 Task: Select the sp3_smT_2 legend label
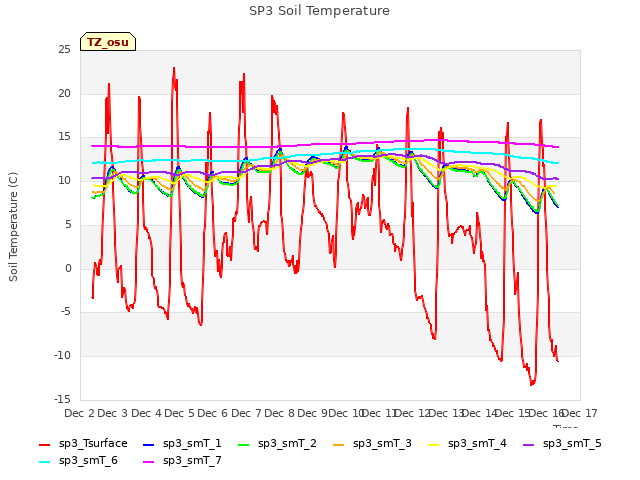click(x=287, y=444)
